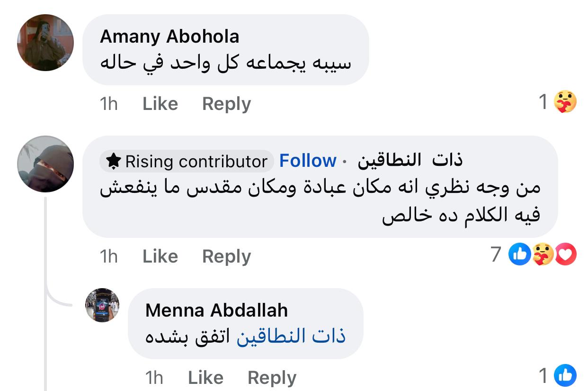
Task: Click the blue like reaction icon with count 7
Action: tap(519, 255)
